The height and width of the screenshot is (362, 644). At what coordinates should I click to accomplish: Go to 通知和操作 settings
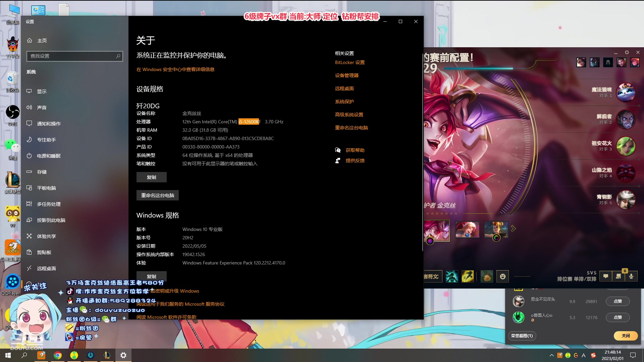(74, 124)
